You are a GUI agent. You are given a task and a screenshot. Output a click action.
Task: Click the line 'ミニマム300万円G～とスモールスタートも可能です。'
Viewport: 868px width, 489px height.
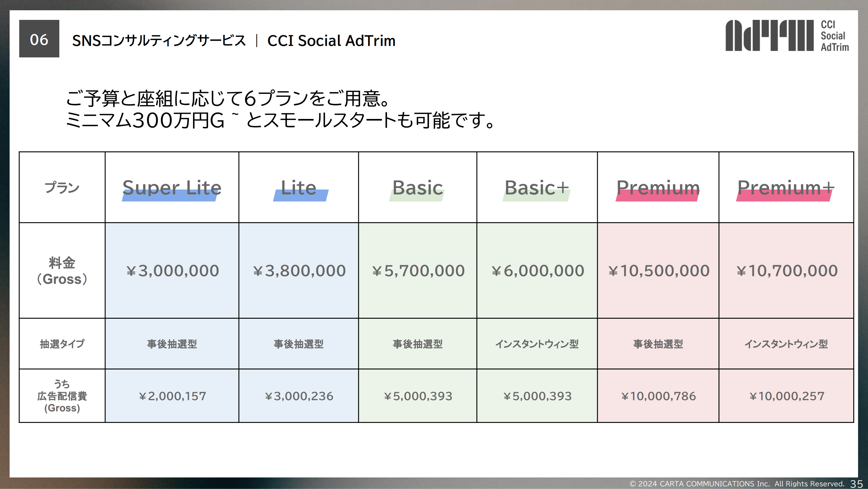point(280,120)
